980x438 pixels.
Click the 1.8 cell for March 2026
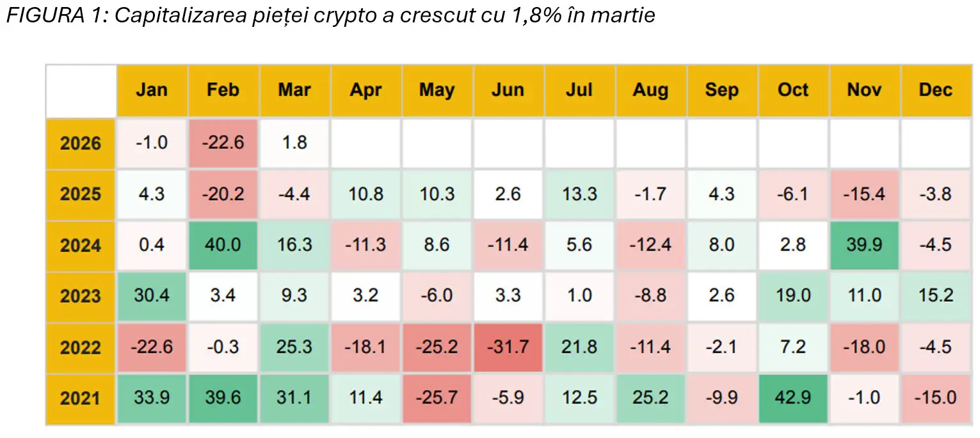point(294,143)
